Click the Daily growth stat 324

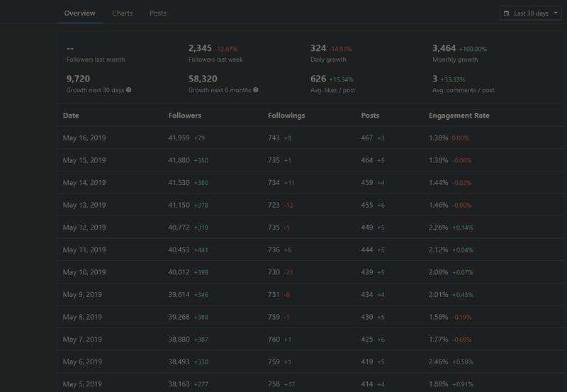pos(318,48)
